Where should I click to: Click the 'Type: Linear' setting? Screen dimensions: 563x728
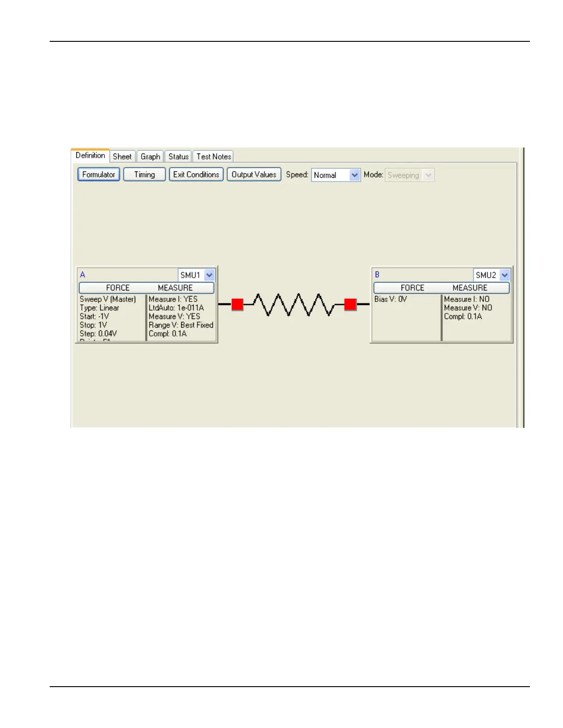[99, 308]
